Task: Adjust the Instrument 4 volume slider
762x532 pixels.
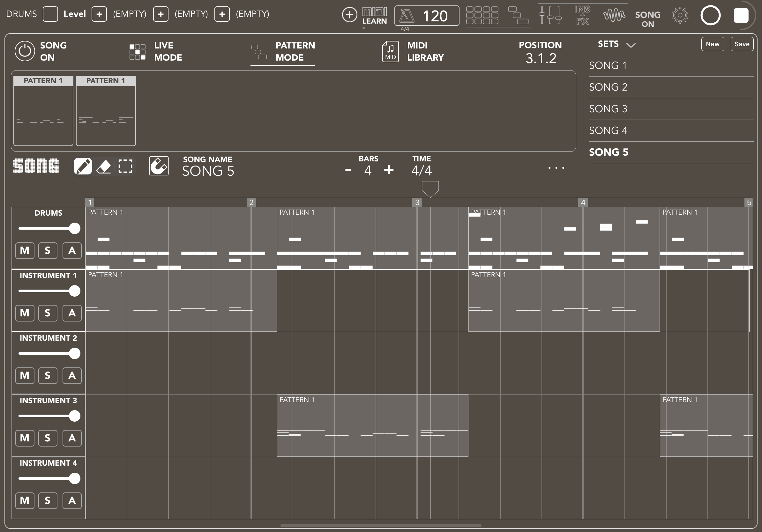Action: coord(49,478)
